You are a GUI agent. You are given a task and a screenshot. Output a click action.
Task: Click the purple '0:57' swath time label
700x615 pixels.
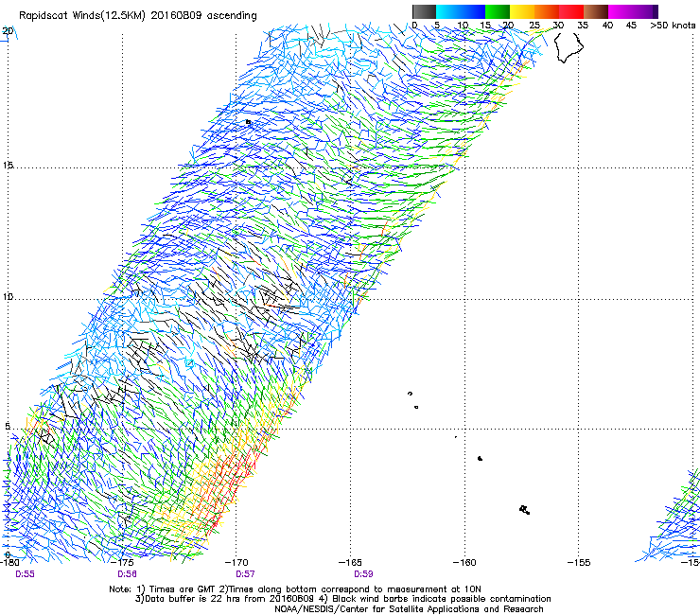tap(245, 574)
